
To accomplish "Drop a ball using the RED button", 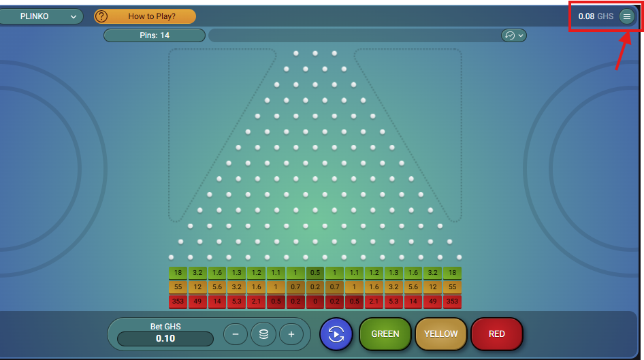I will (x=496, y=334).
